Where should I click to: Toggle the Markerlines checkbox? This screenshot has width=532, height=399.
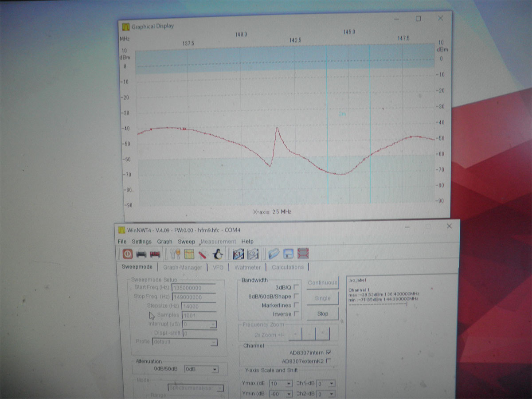click(x=296, y=305)
